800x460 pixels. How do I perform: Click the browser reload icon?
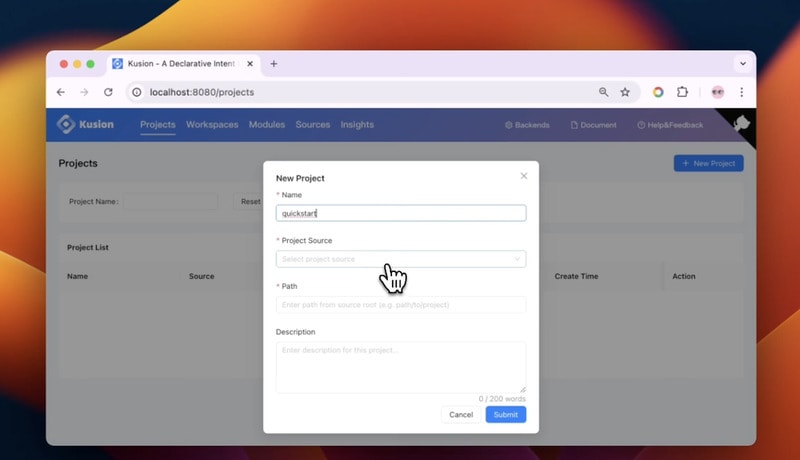coord(108,92)
